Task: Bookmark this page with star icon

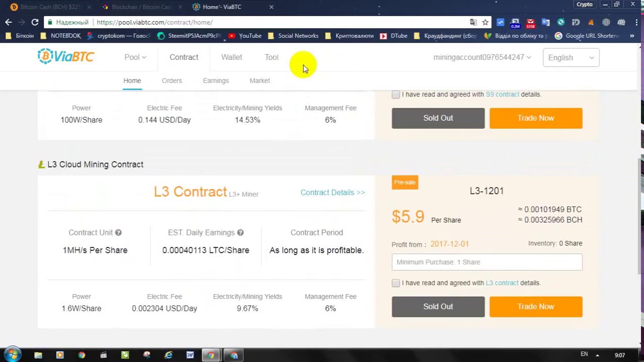Action: point(486,22)
